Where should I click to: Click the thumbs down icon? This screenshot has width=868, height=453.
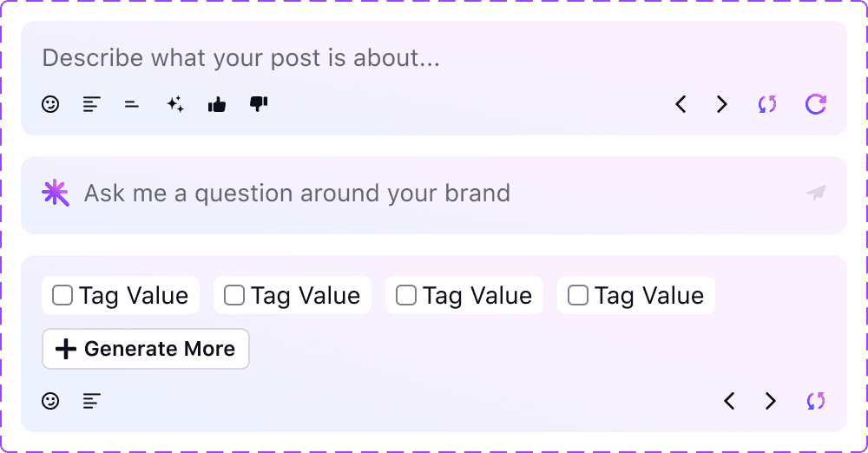coord(259,104)
